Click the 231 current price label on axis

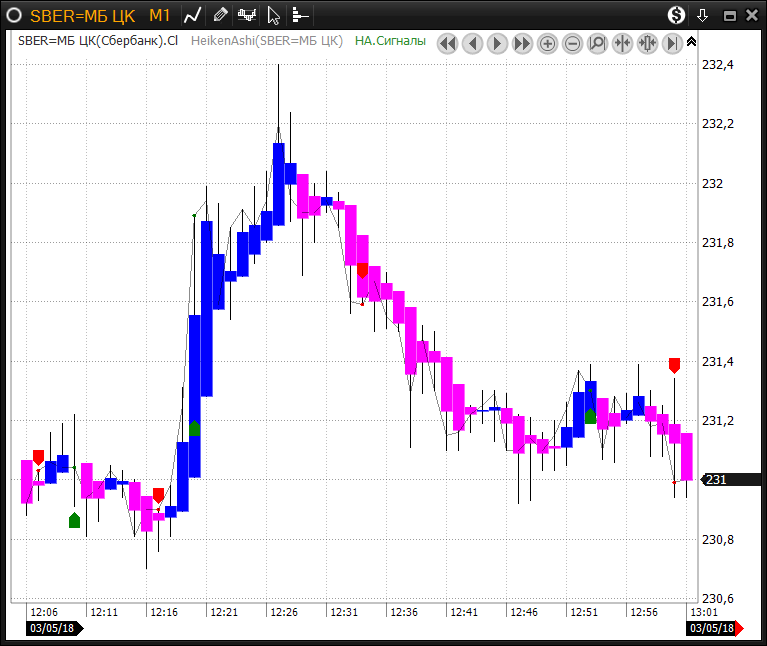point(717,480)
